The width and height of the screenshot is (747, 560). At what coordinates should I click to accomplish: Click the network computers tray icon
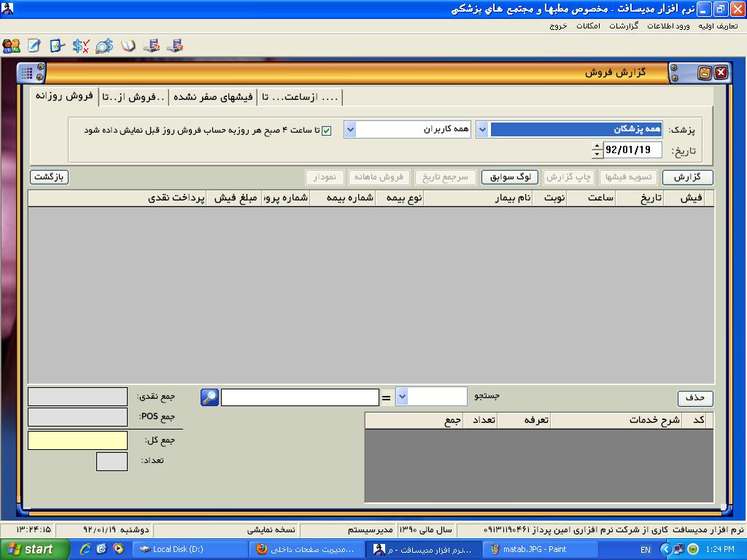tap(679, 549)
